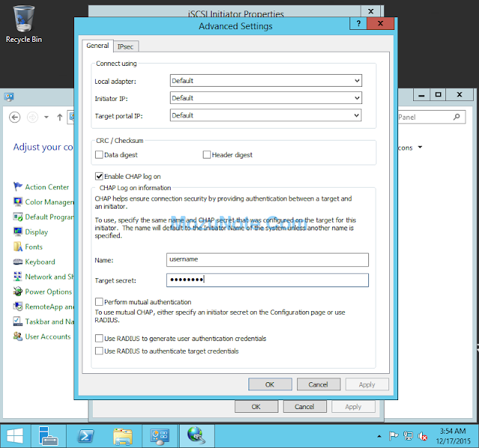The width and height of the screenshot is (479, 448).
Task: Open the Action Center link
Action: point(47,187)
